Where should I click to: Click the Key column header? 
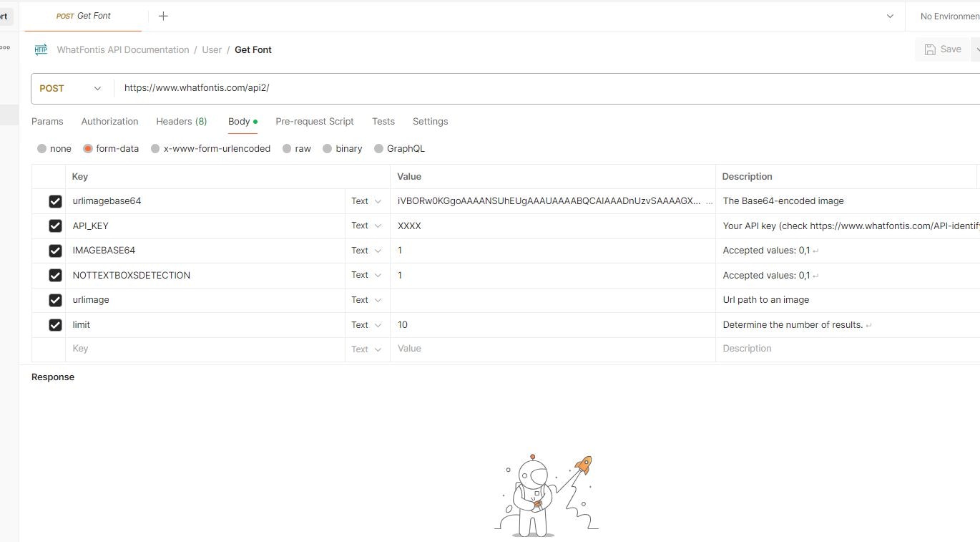[80, 176]
